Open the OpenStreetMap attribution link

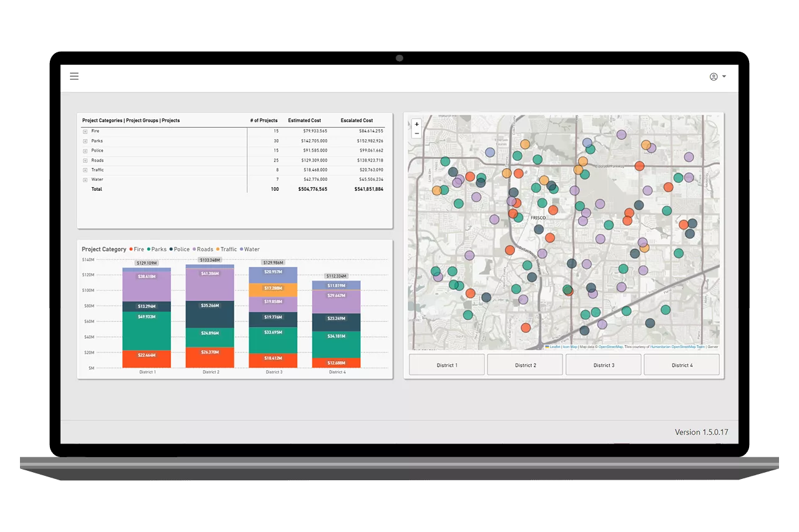(610, 347)
